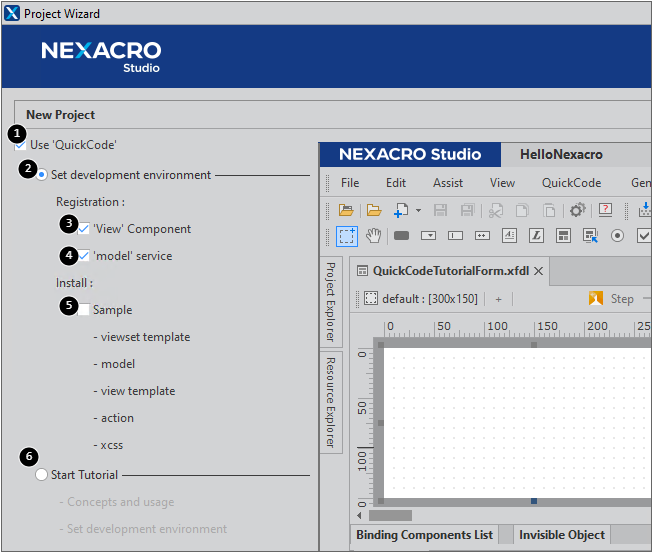Viewport: 652px width, 552px height.
Task: Click the Radio component icon
Action: click(x=617, y=236)
